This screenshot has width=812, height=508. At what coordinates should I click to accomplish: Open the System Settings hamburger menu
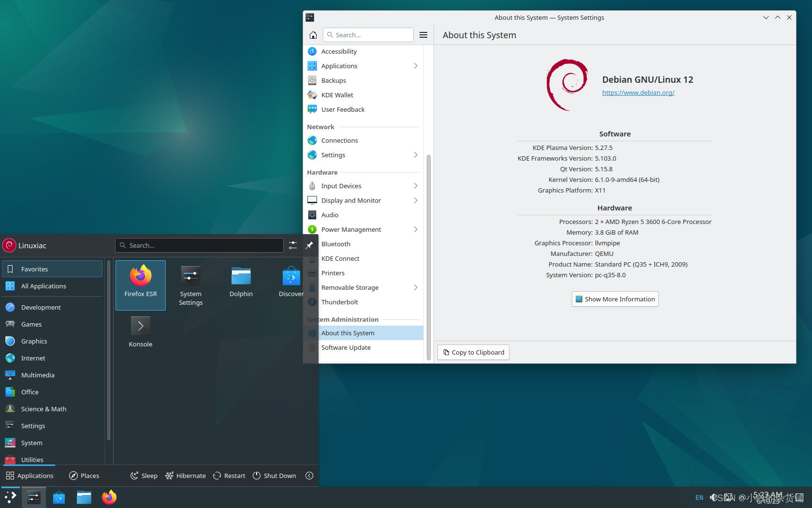click(x=423, y=35)
